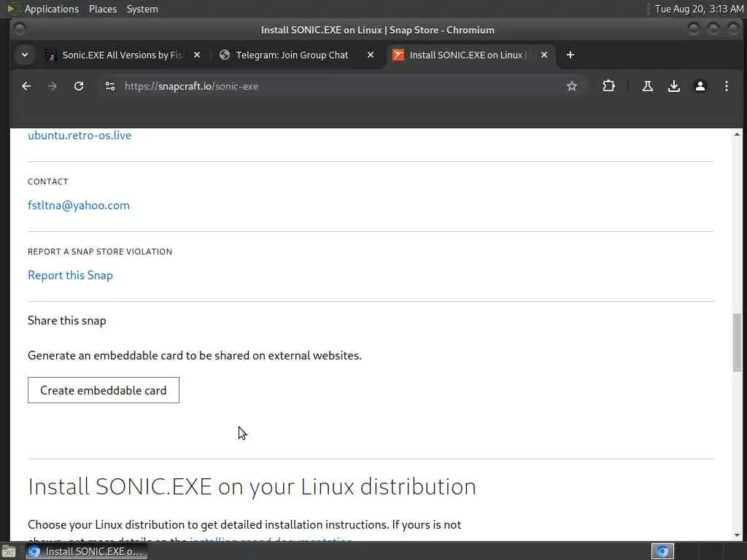Open the Report this Snap link

click(x=70, y=275)
